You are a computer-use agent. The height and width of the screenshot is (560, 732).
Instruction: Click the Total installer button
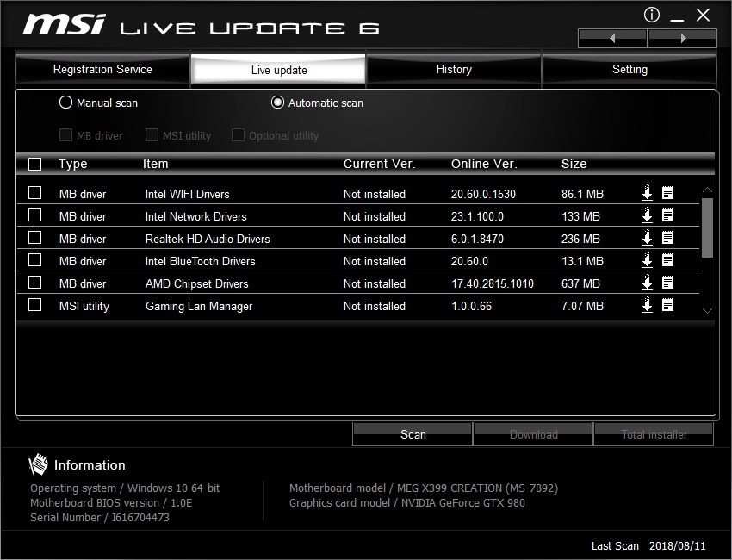[654, 434]
